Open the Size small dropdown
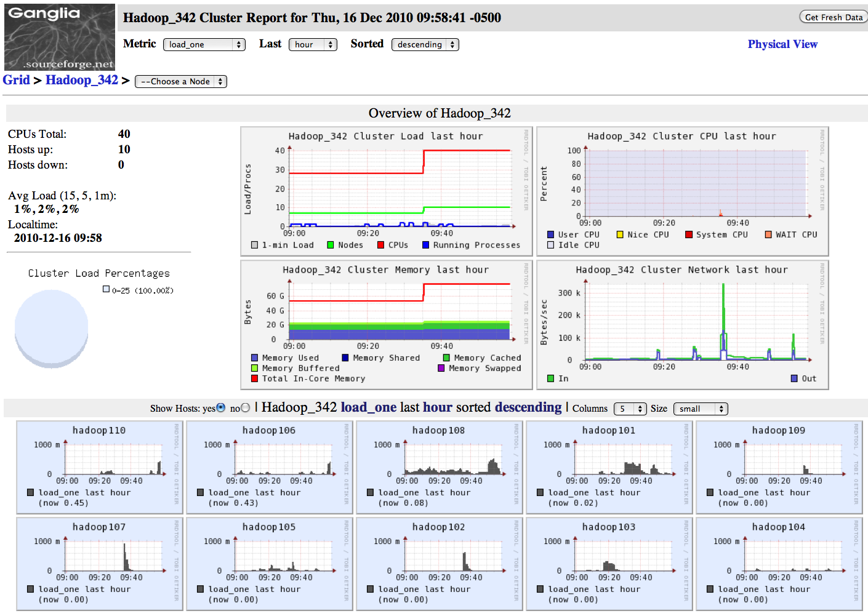 pyautogui.click(x=701, y=409)
